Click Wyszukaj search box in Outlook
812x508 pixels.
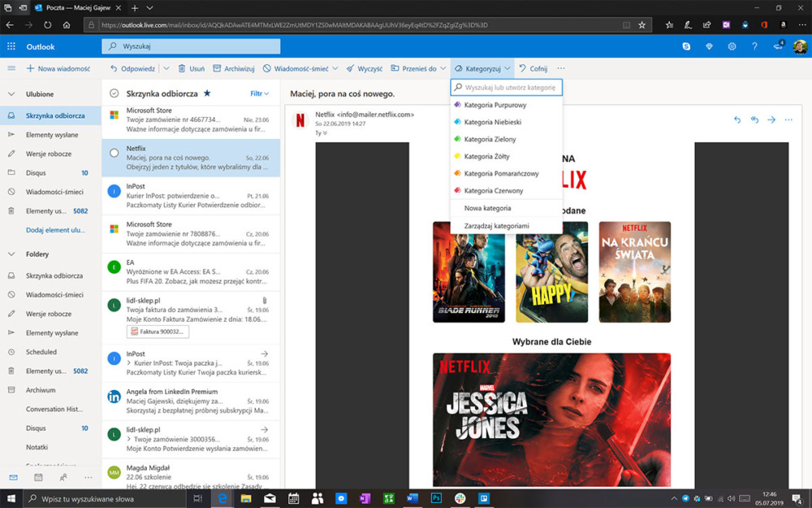[191, 46]
